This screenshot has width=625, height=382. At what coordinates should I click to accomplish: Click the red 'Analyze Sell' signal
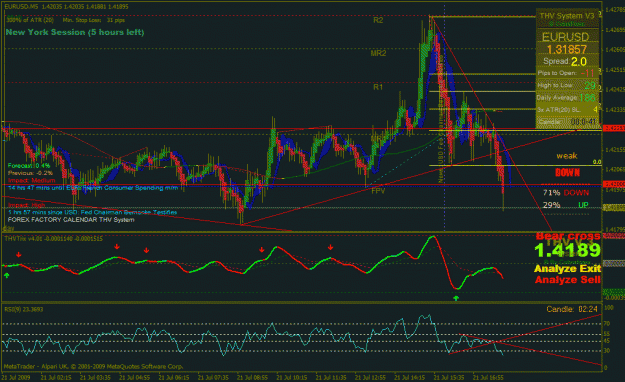[568, 280]
